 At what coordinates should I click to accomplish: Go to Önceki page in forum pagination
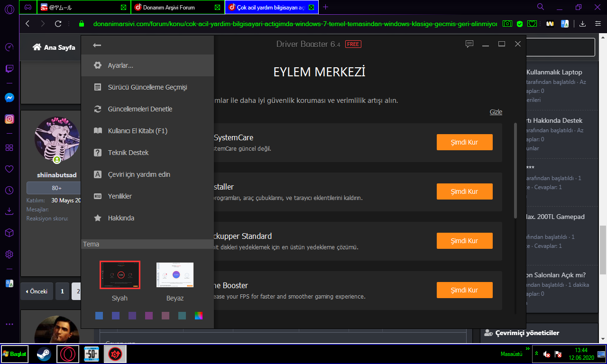coord(37,291)
